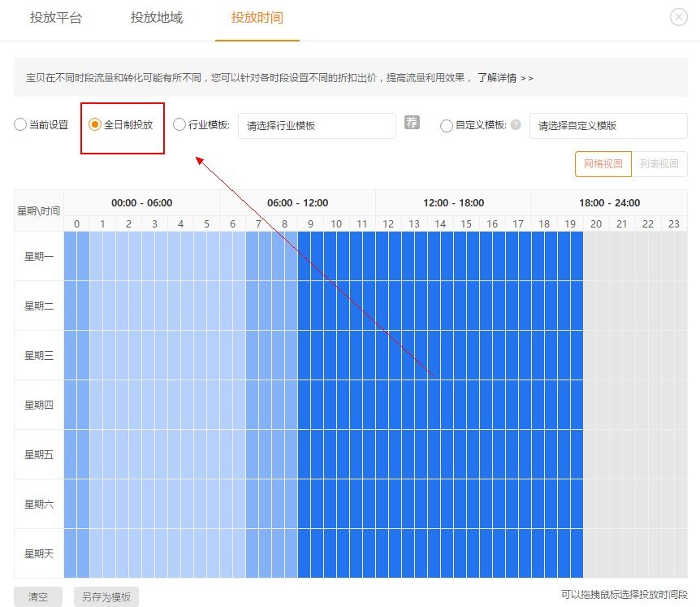Open the 投放时间 tab
The width and height of the screenshot is (700, 607).
tap(257, 16)
